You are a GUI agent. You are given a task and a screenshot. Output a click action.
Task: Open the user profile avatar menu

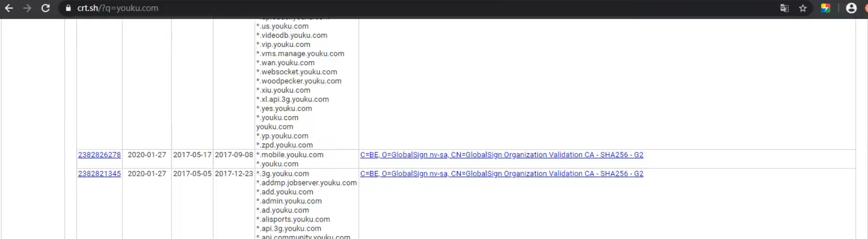(851, 8)
